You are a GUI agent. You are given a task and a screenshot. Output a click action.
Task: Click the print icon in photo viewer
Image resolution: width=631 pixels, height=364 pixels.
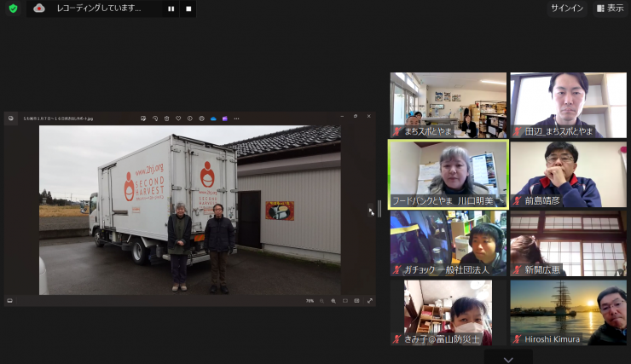click(200, 118)
